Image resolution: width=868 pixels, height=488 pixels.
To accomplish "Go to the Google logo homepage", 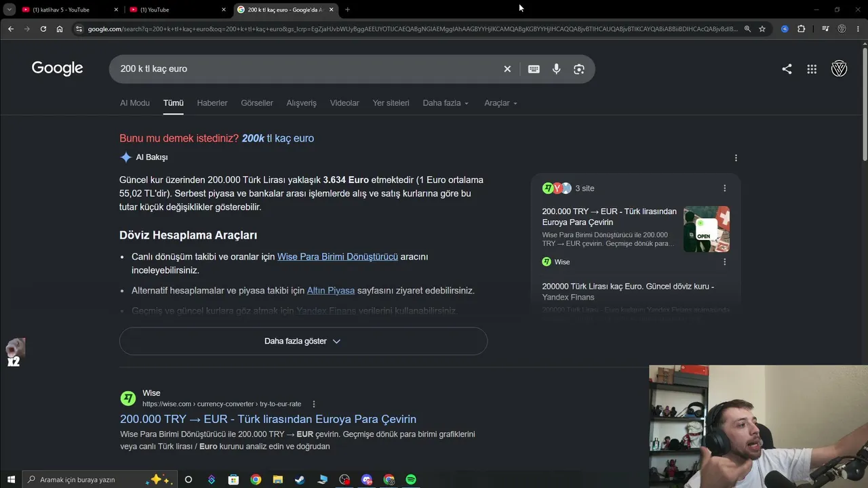I will tap(58, 68).
